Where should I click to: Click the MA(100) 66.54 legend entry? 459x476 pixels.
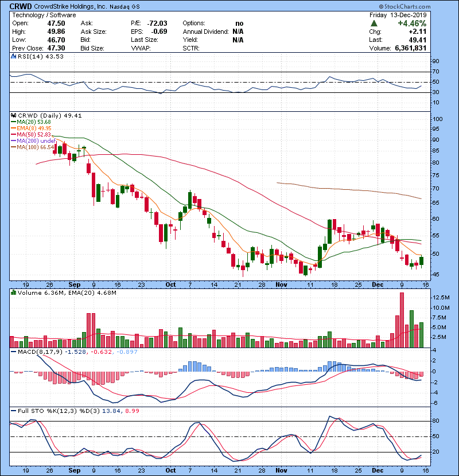(35, 147)
